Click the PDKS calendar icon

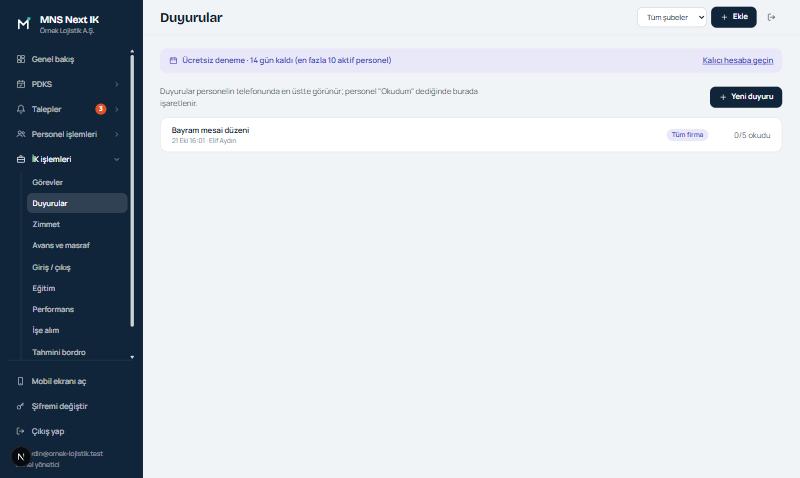[x=21, y=84]
